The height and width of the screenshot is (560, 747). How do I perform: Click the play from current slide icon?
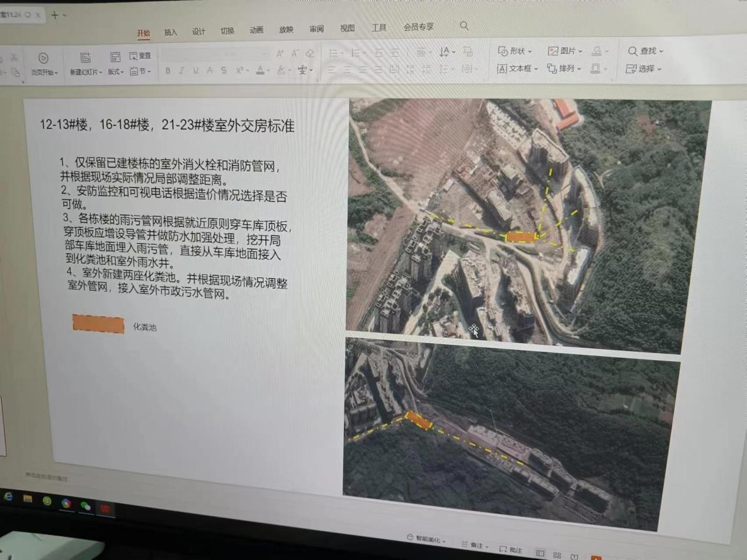43,58
